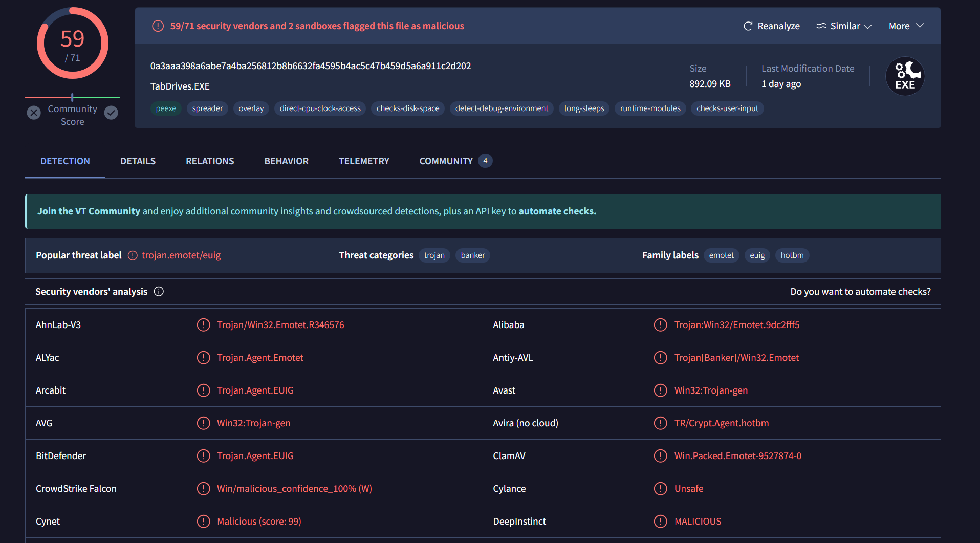Click the alert icon for Alibaba detection
This screenshot has width=980, height=543.
(660, 325)
